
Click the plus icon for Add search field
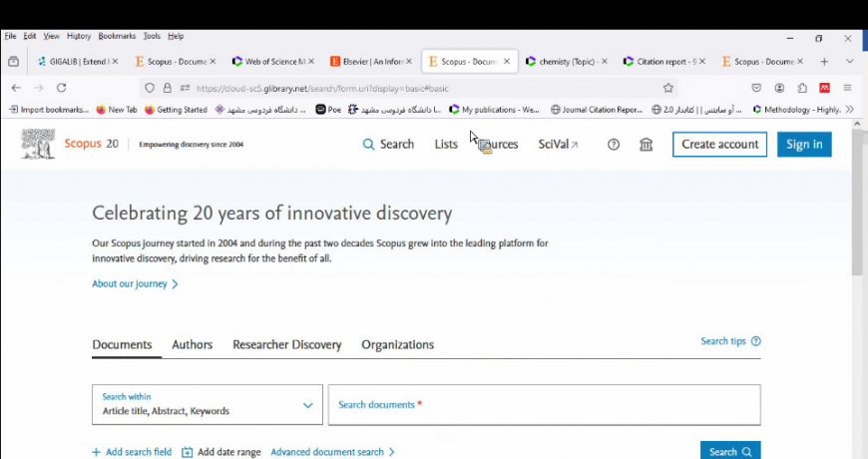click(97, 452)
